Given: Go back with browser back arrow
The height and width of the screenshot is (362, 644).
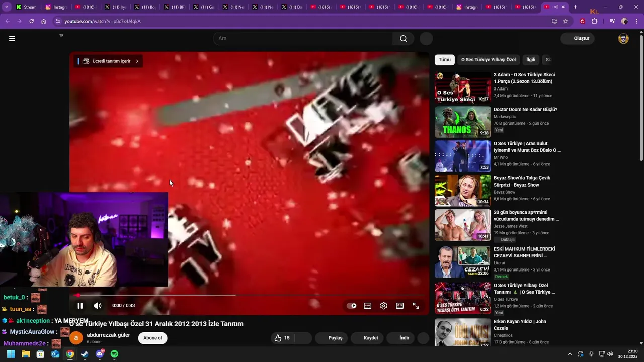Looking at the screenshot, I should coord(7,21).
